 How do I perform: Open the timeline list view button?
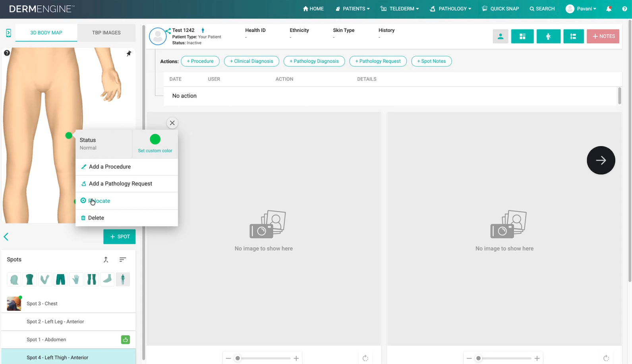573,37
